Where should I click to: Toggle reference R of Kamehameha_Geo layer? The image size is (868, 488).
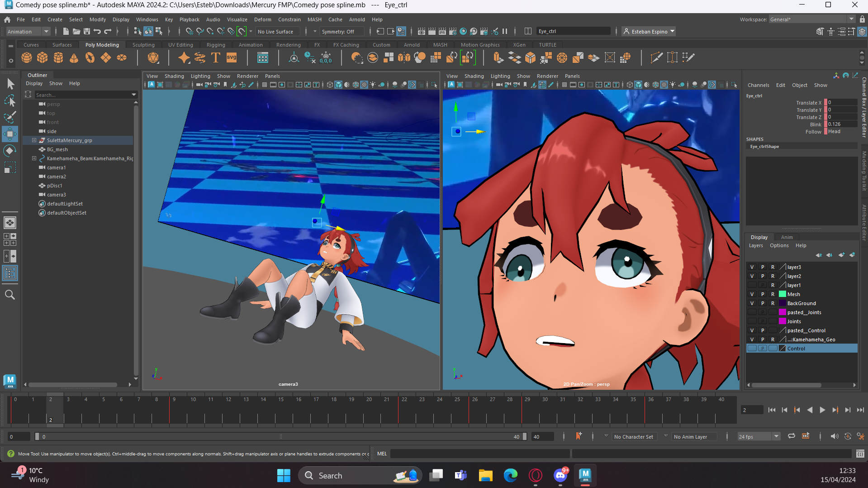(x=773, y=340)
